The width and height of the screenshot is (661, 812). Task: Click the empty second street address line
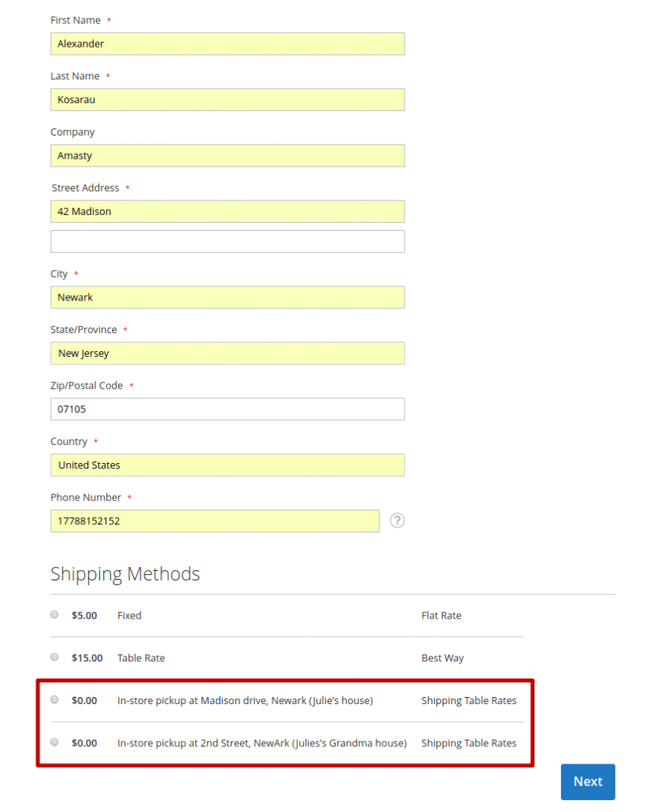(227, 242)
